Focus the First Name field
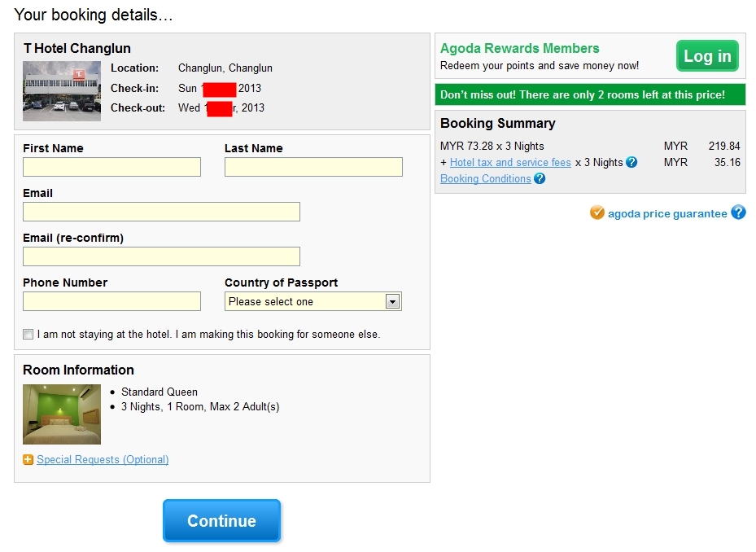This screenshot has width=756, height=552. [111, 167]
